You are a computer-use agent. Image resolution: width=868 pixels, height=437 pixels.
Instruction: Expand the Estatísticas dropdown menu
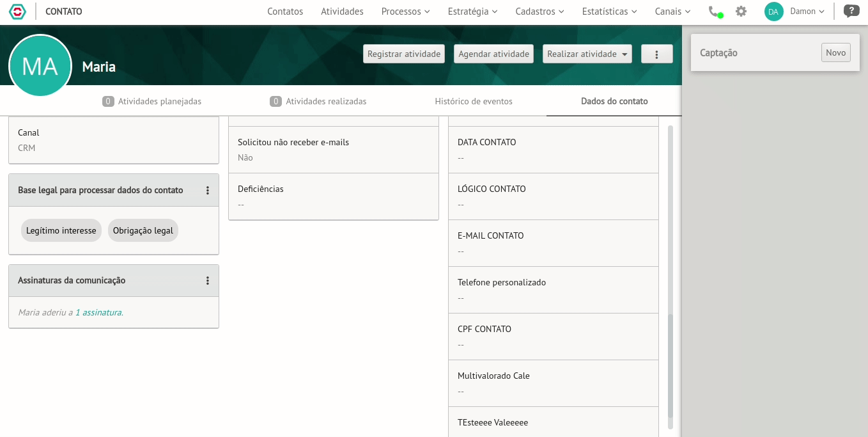pos(609,12)
